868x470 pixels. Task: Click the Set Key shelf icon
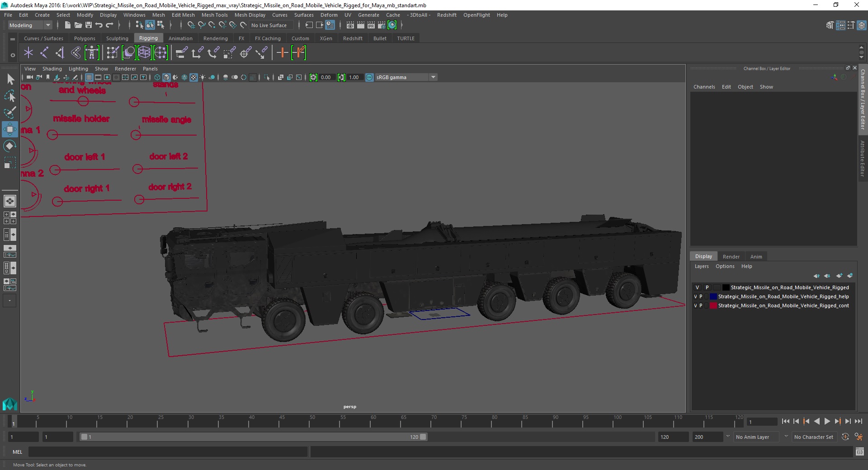click(x=282, y=53)
